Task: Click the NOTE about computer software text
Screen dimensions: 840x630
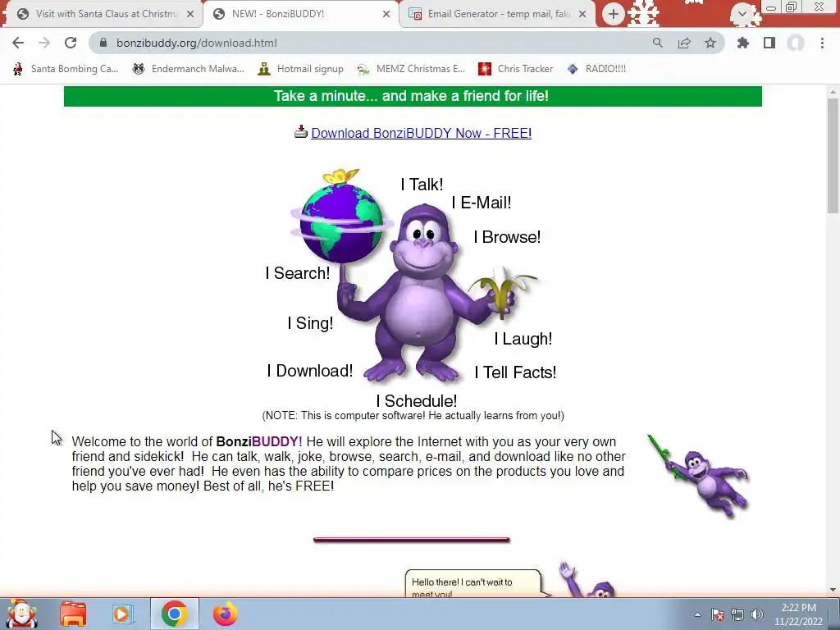Action: coord(413,416)
